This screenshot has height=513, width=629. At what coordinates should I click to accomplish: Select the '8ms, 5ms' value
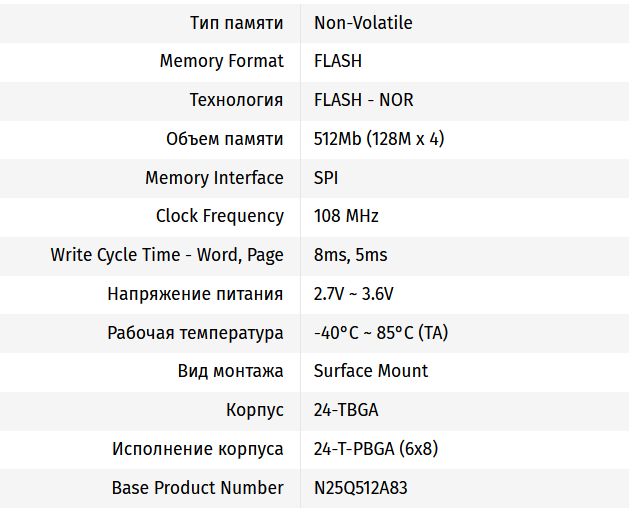pos(350,255)
